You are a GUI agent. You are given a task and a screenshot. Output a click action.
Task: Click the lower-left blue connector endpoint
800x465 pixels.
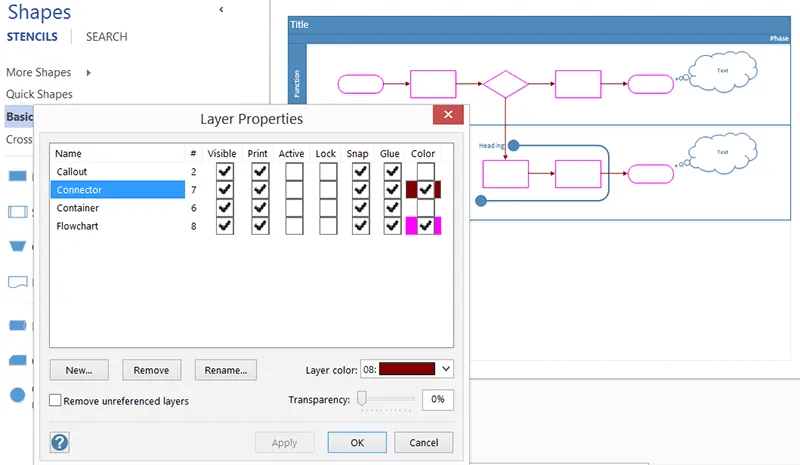[481, 201]
